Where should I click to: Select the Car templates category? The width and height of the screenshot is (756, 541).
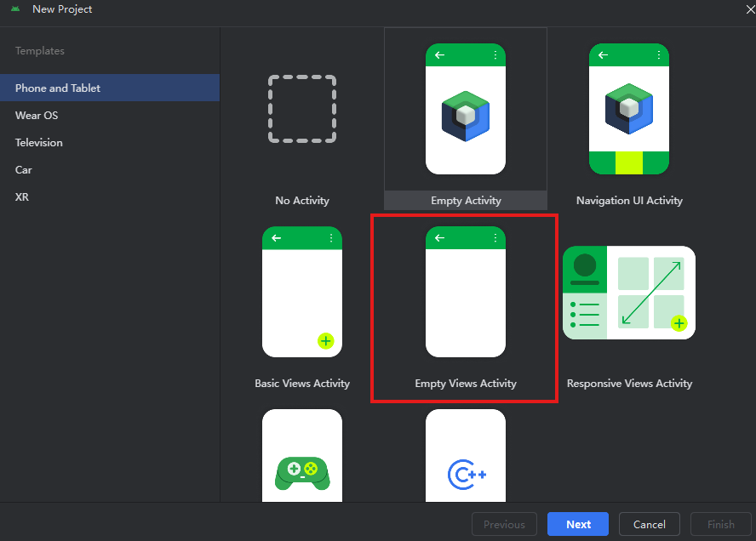23,169
